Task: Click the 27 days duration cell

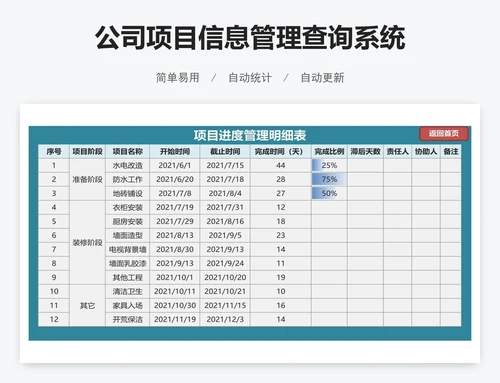Action: 281,193
